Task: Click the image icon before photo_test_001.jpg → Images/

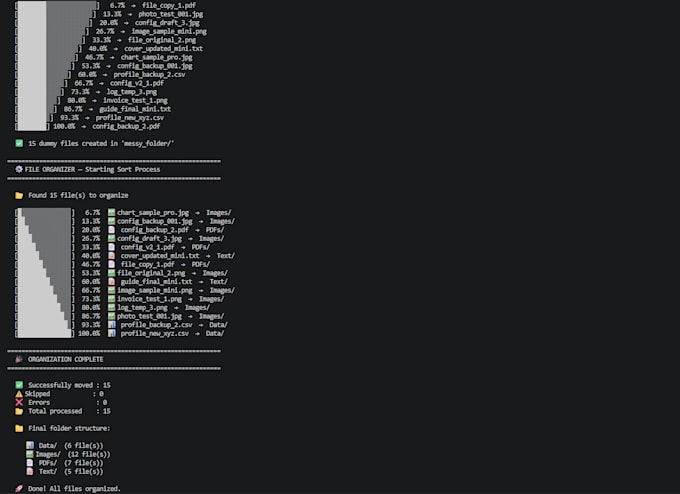Action: click(x=111, y=316)
